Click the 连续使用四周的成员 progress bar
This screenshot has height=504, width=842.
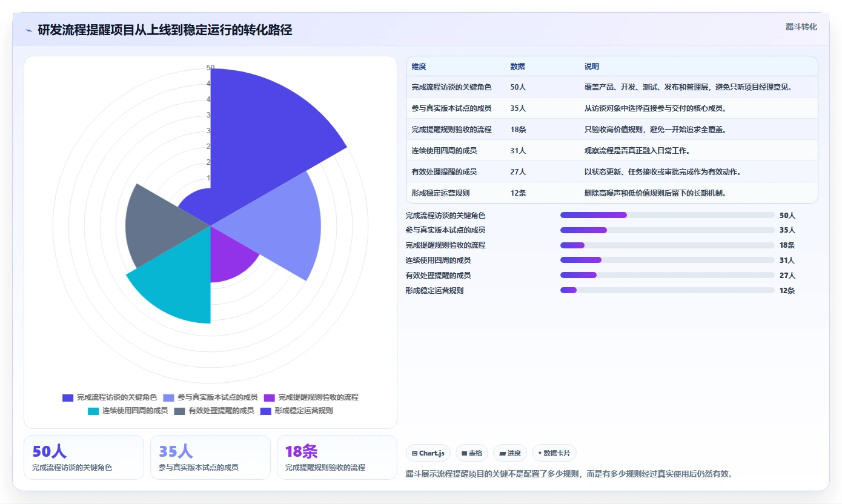click(668, 260)
